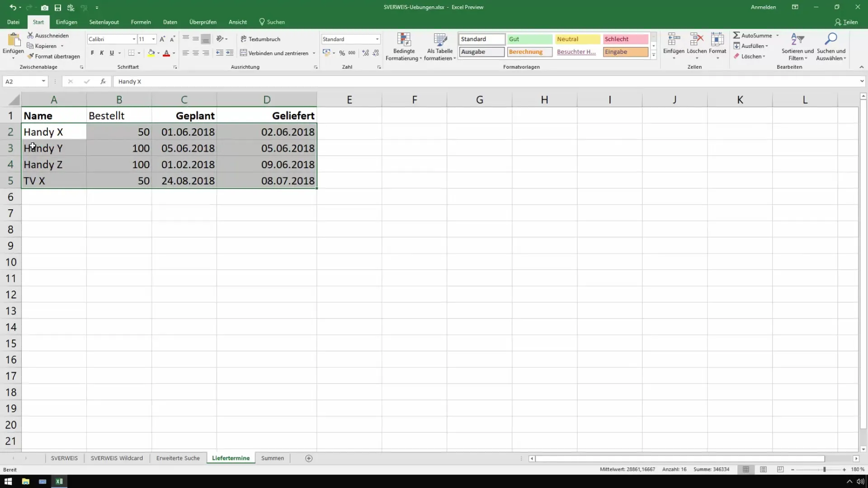Viewport: 868px width, 488px height.
Task: Toggle left text alignment
Action: point(186,53)
